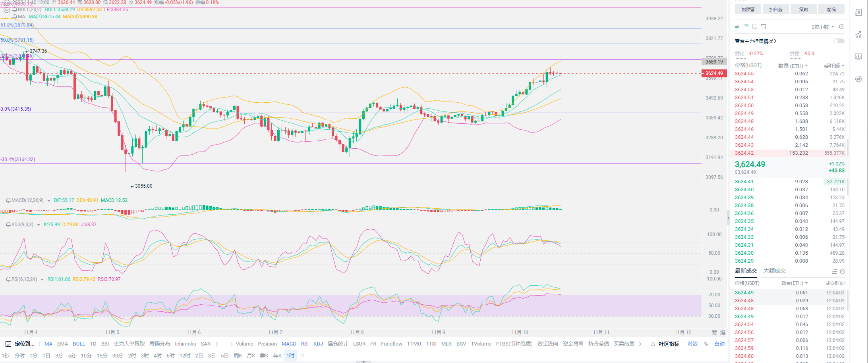Click the 3624.49 current price label on axis
Image resolution: width=868 pixels, height=363 pixels.
(714, 73)
